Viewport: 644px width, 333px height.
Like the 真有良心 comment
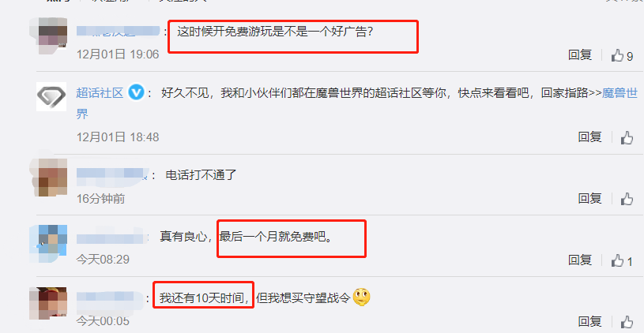(622, 260)
